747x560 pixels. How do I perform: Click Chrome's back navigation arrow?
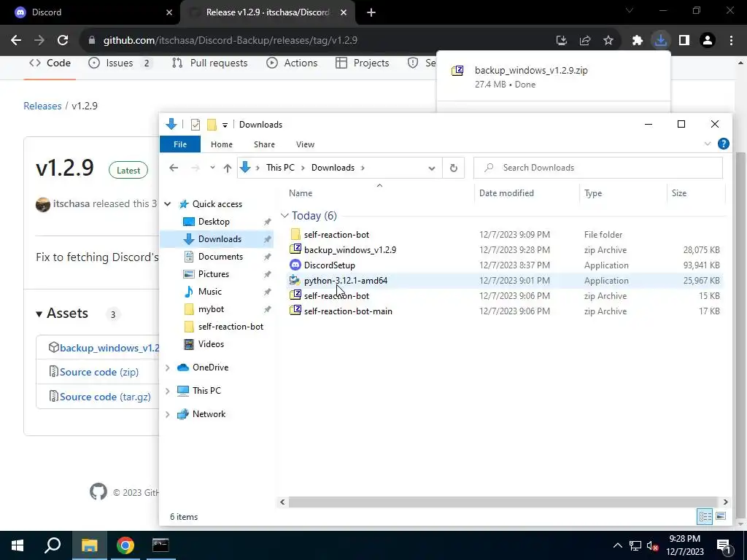click(16, 41)
